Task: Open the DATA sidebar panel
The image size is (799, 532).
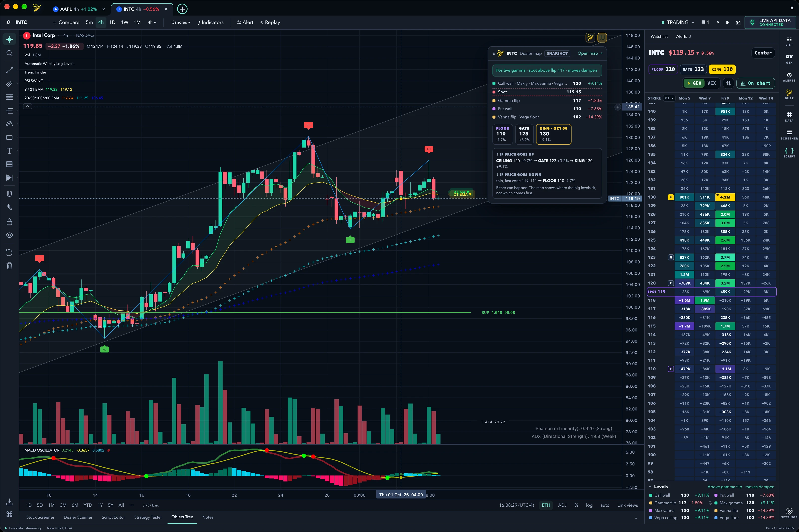Action: coord(789,117)
